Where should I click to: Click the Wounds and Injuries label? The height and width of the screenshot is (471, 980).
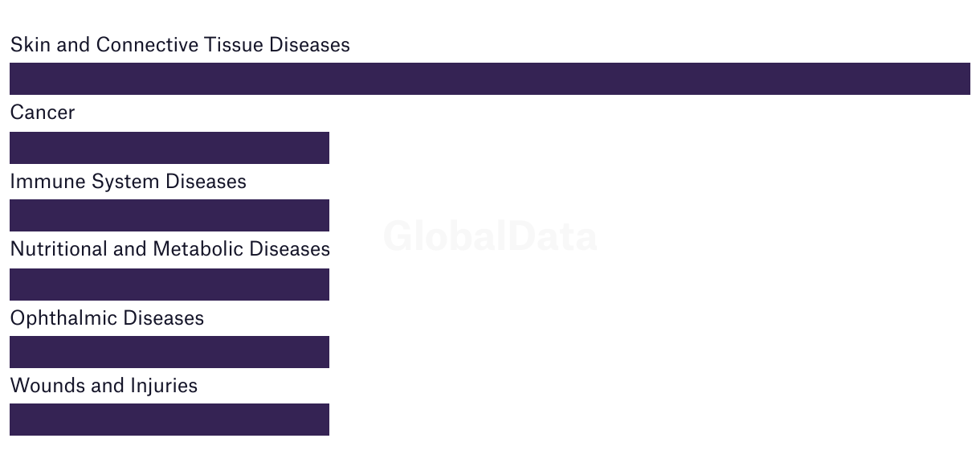pyautogui.click(x=104, y=386)
